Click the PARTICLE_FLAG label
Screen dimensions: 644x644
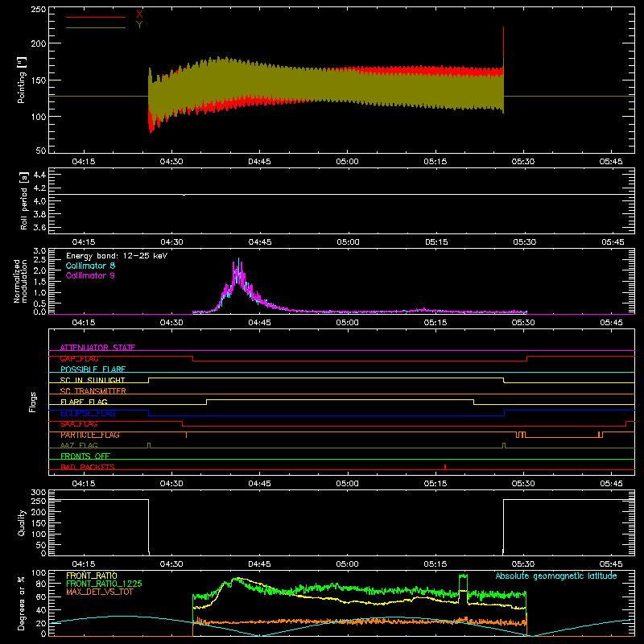coord(90,435)
